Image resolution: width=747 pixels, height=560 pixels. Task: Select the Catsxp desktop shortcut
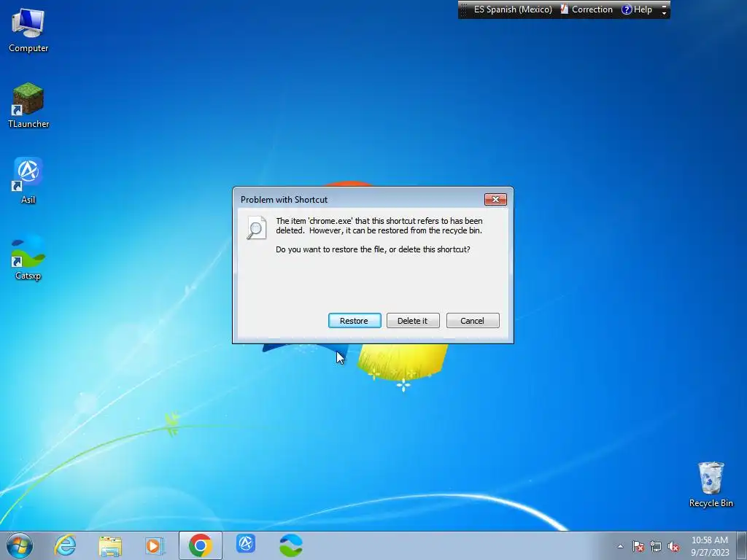pos(28,257)
